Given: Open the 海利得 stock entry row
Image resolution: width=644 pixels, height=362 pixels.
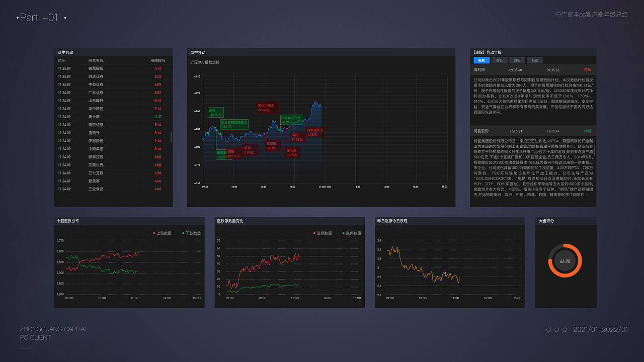Looking at the screenshot, I should [533, 70].
